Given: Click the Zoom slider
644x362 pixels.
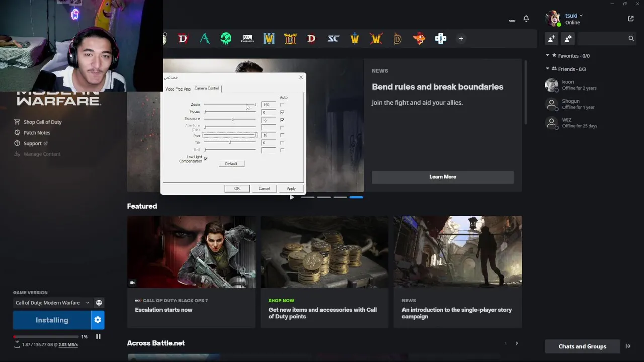Looking at the screenshot, I should (230, 105).
